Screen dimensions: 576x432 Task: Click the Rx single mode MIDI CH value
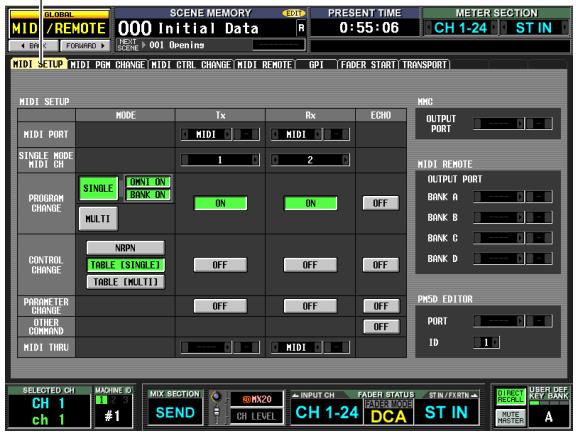pos(310,159)
